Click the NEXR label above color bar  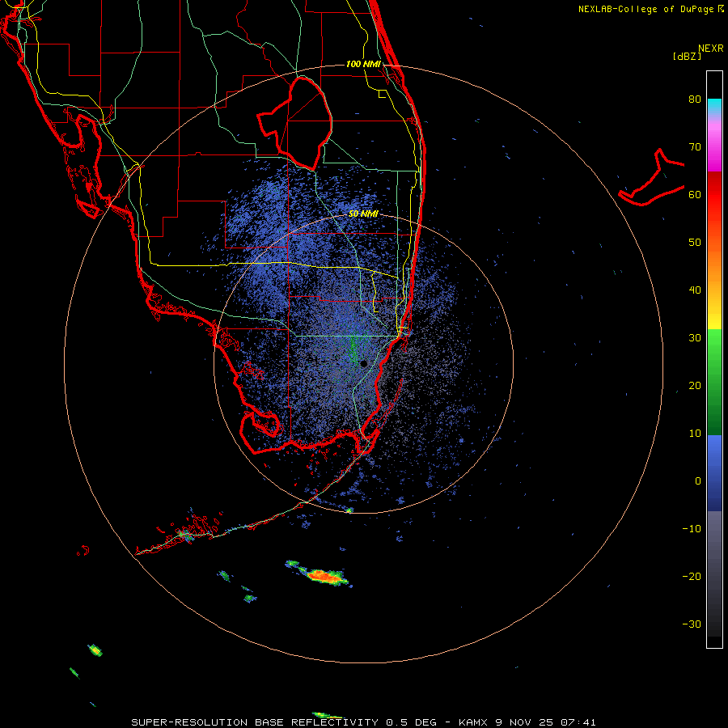click(x=710, y=49)
